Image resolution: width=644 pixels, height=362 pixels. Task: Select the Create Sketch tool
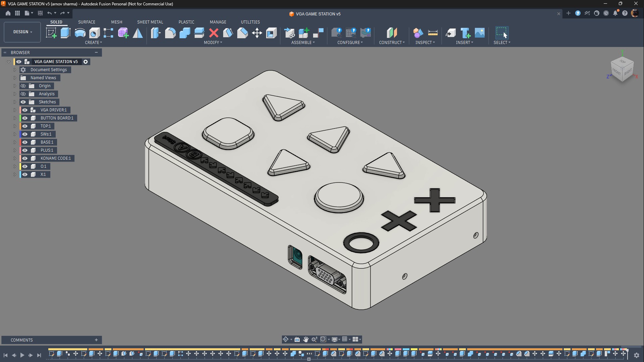click(51, 33)
